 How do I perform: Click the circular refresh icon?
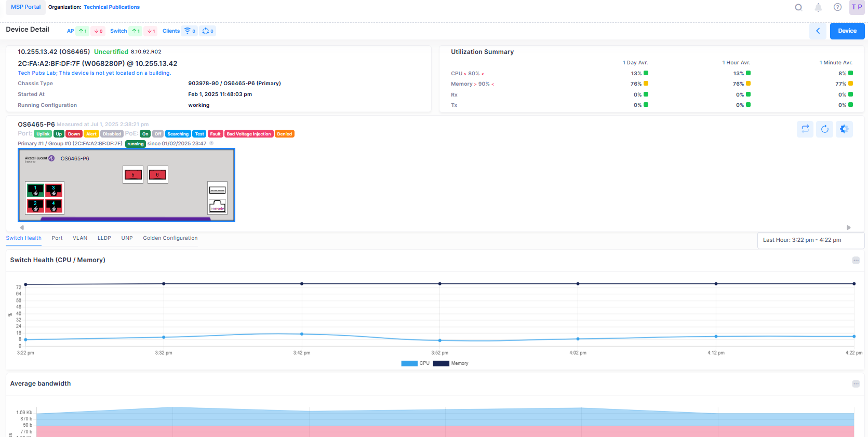[x=825, y=129]
